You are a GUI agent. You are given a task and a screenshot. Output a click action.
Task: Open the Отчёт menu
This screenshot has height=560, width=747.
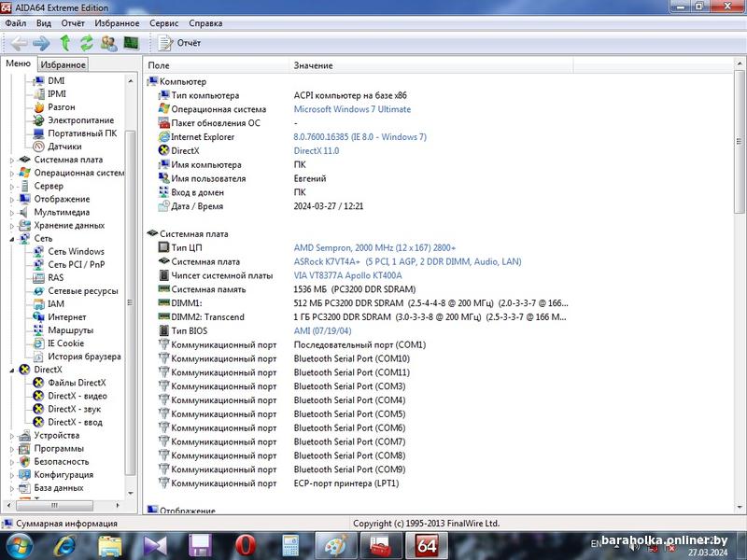73,22
